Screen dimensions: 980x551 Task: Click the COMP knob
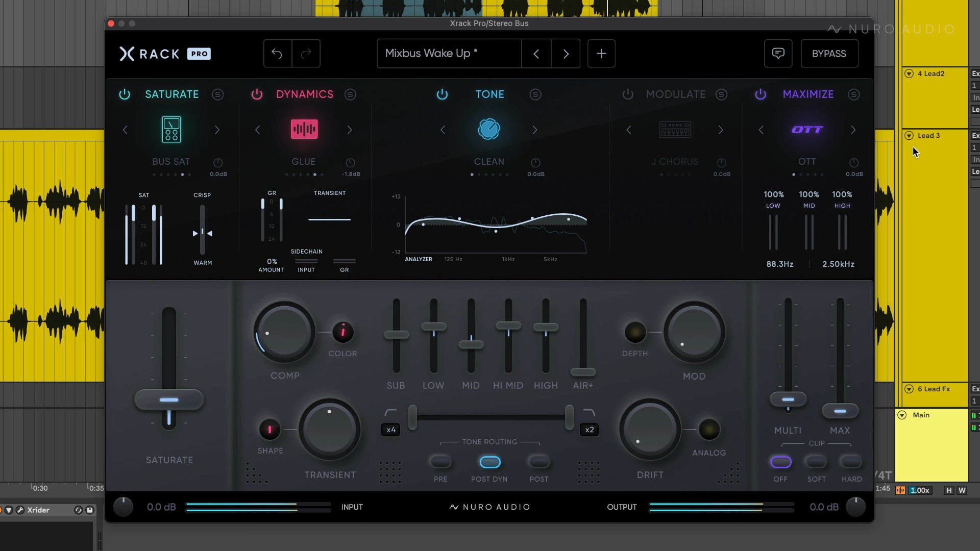coord(284,332)
